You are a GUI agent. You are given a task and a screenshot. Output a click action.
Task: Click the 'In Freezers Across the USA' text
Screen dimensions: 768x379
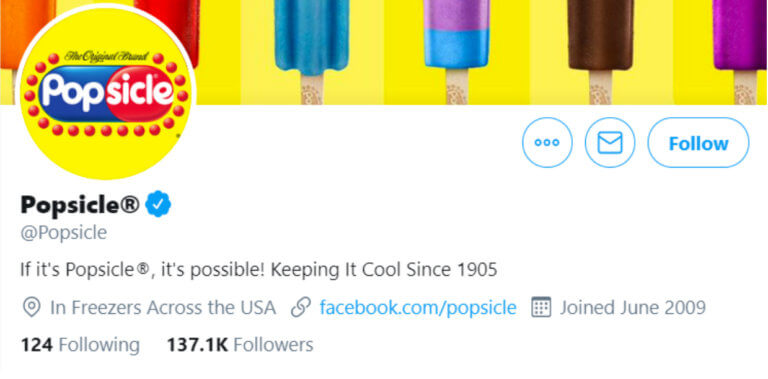(x=163, y=308)
